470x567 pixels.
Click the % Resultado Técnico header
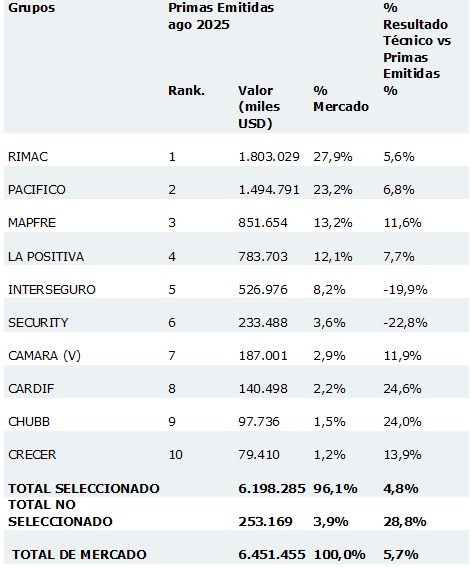pyautogui.click(x=417, y=49)
